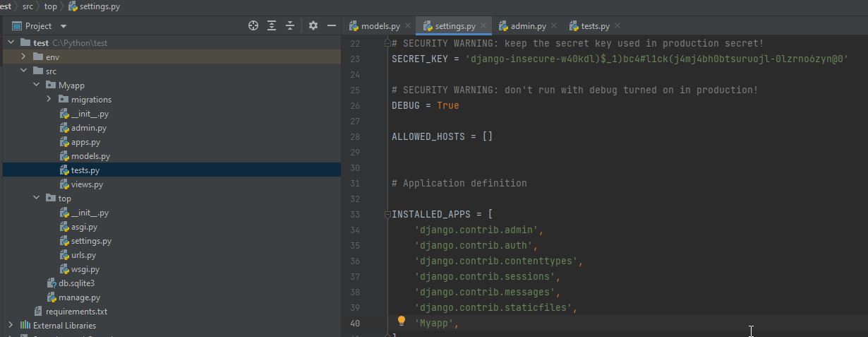Place cursor on ALLOWED_HOSTS line
The width and height of the screenshot is (868, 337).
[442, 136]
